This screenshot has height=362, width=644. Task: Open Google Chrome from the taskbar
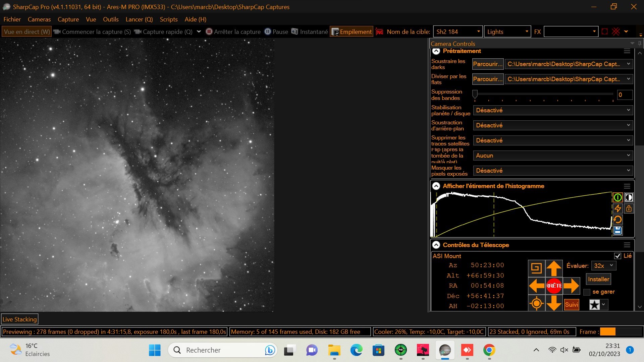point(489,350)
